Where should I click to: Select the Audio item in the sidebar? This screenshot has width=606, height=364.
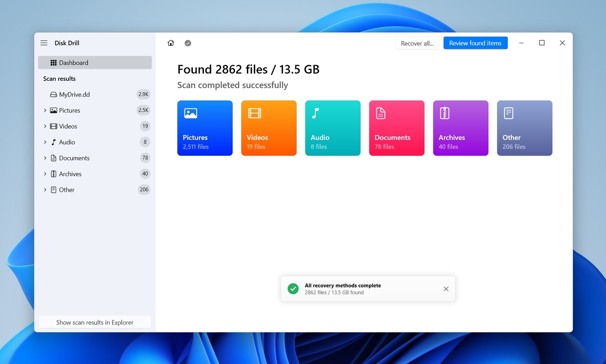(67, 142)
